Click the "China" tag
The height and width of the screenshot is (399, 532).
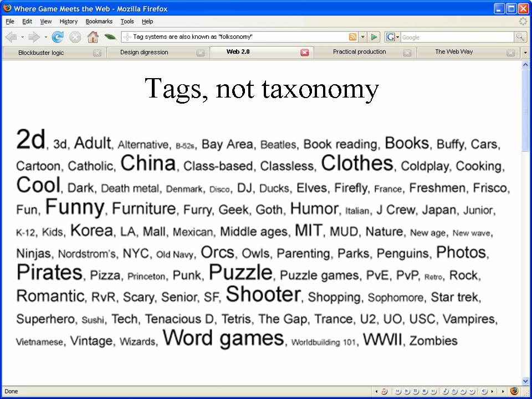[x=149, y=163]
